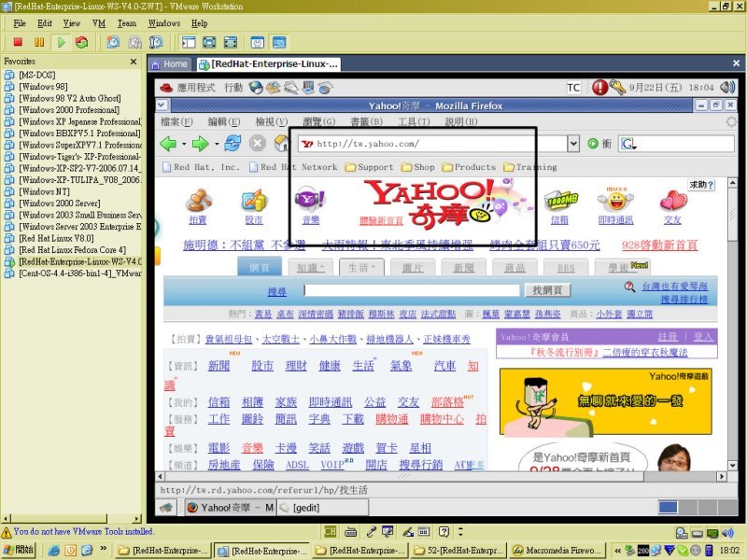Switch VMware to full screen mode icon
747x560 pixels.
click(x=209, y=42)
